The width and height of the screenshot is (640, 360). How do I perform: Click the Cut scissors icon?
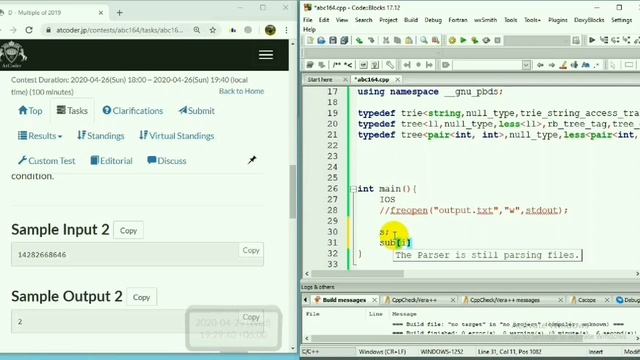coord(386,40)
